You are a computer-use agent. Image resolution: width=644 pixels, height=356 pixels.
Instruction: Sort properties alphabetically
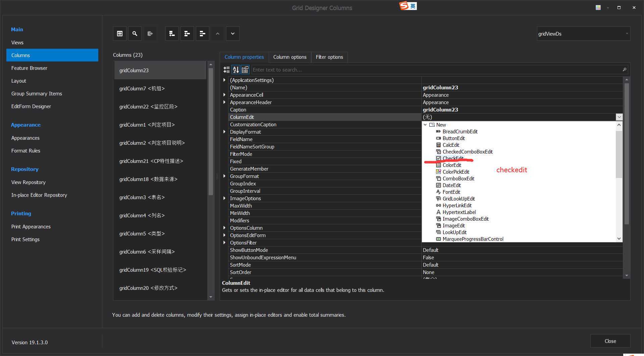[236, 70]
